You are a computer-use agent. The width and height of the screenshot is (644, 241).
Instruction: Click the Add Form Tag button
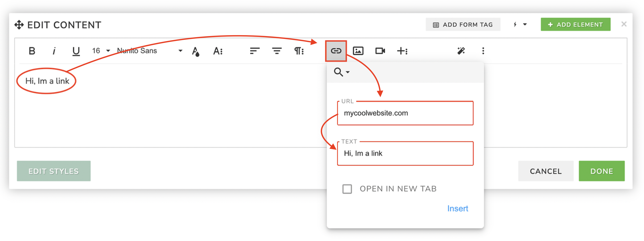[463, 25]
